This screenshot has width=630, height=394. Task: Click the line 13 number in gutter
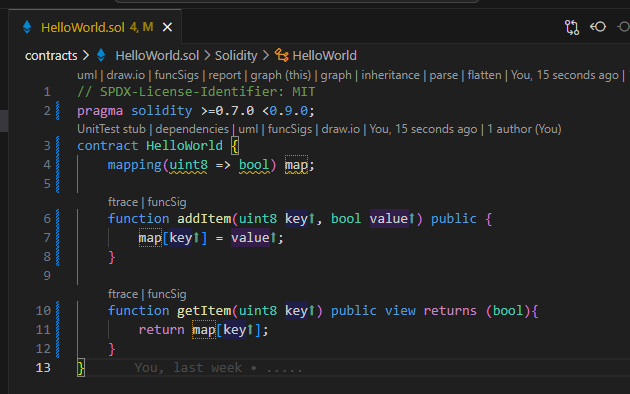point(43,367)
